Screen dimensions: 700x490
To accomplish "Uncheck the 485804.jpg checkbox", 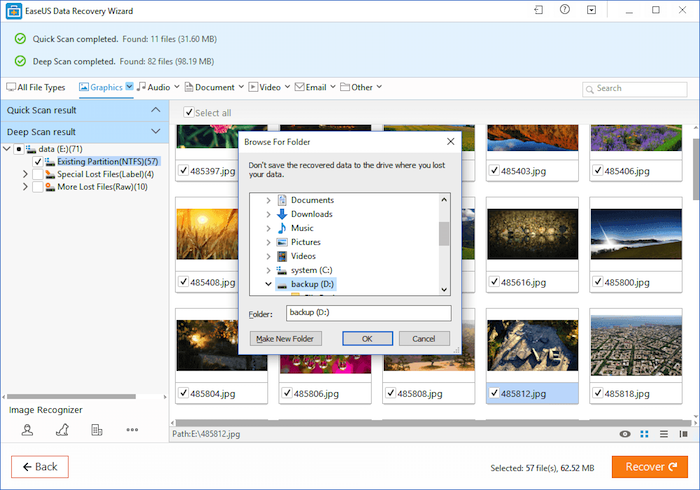I will click(183, 393).
